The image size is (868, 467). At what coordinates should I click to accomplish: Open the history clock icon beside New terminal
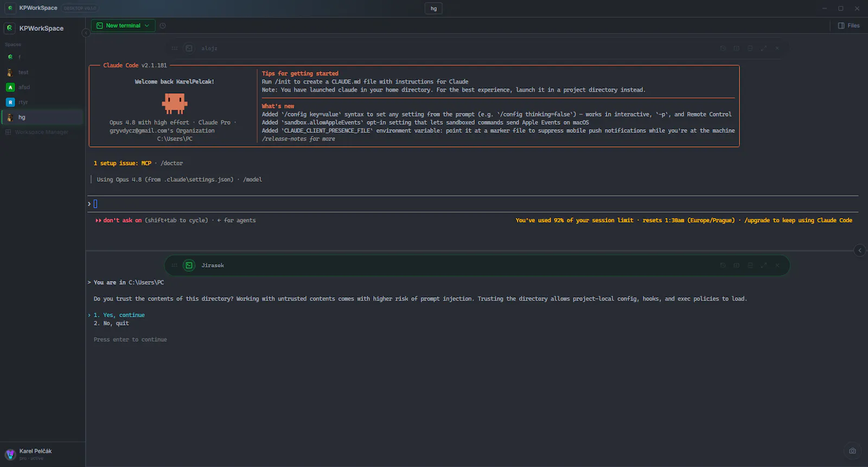coord(163,25)
